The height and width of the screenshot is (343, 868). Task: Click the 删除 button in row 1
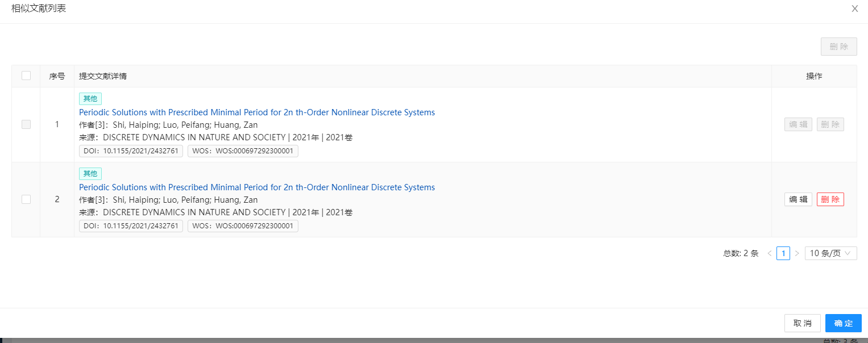[x=830, y=124]
